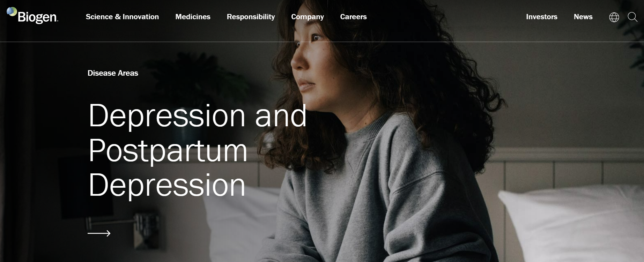644x262 pixels.
Task: Expand the Medicines menu
Action: 193,17
